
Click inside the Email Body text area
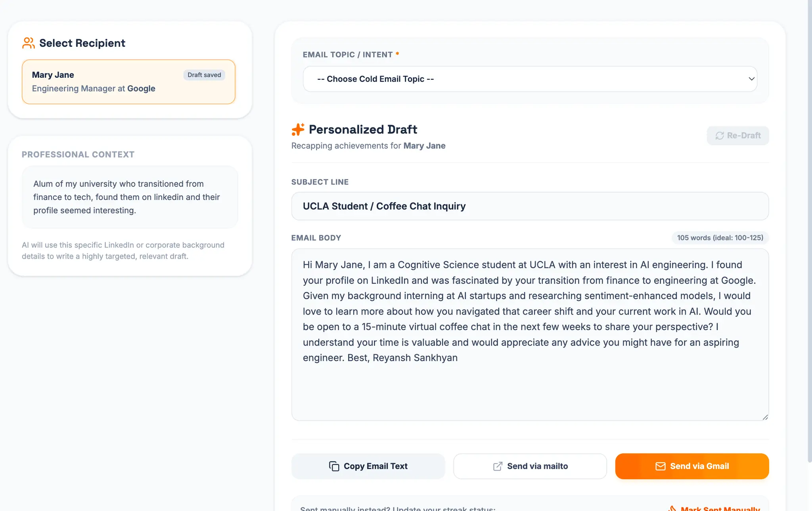coord(530,334)
